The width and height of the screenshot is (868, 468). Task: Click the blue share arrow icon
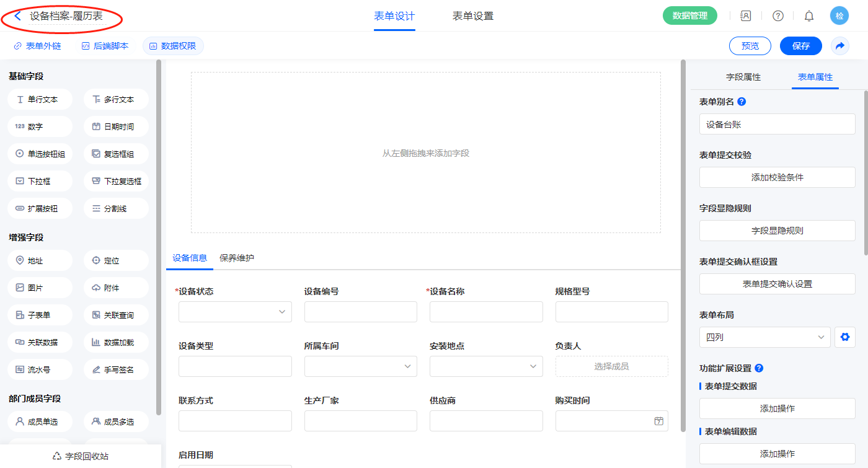(840, 46)
